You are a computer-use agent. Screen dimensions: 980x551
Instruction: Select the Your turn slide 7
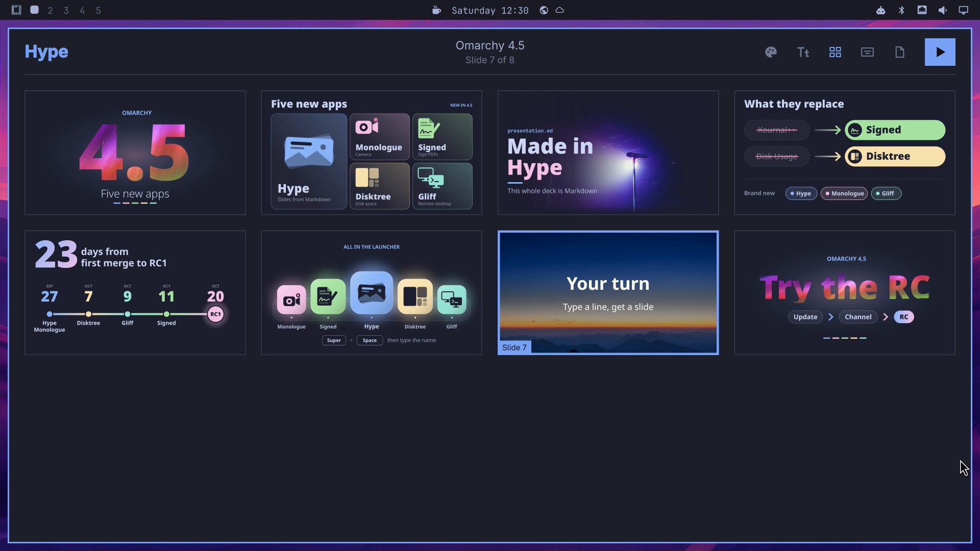point(608,292)
